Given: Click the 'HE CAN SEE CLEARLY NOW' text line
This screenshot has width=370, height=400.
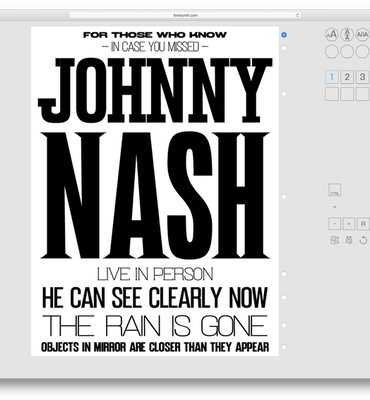Looking at the screenshot, I should pos(155,297).
